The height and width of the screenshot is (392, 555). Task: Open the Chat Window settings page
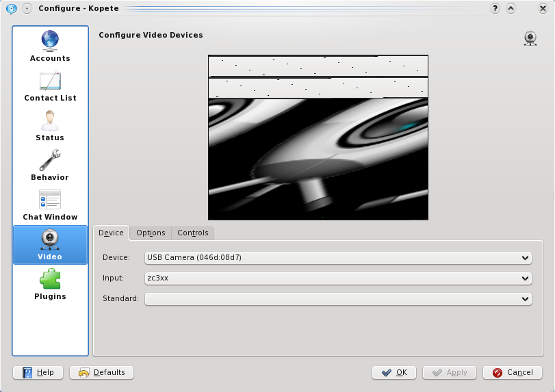click(x=50, y=205)
